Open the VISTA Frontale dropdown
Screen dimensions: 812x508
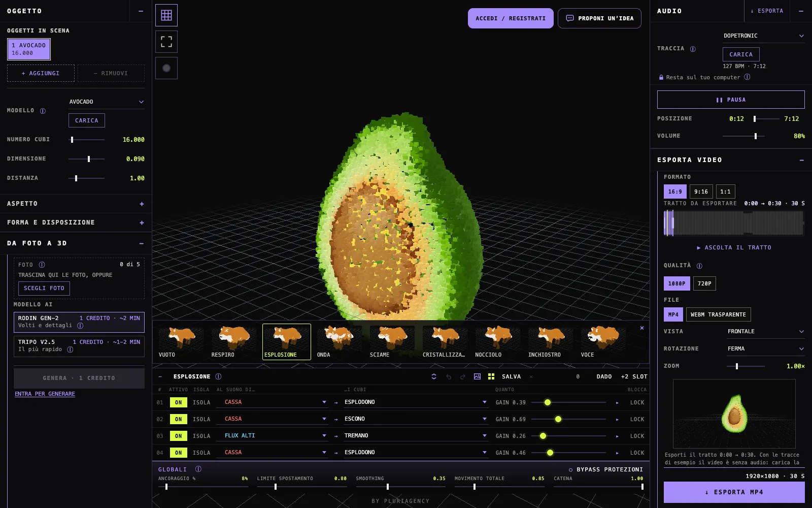(766, 331)
